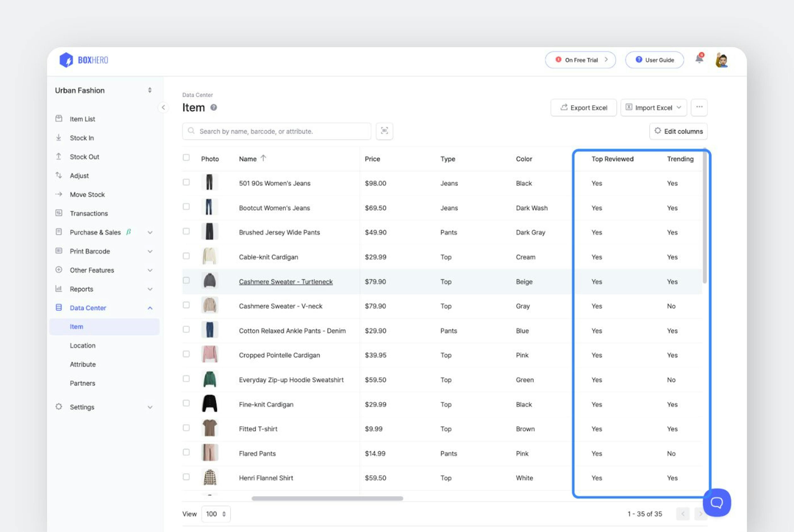Click the Transactions sidebar icon
This screenshot has height=532, width=794.
click(x=59, y=213)
